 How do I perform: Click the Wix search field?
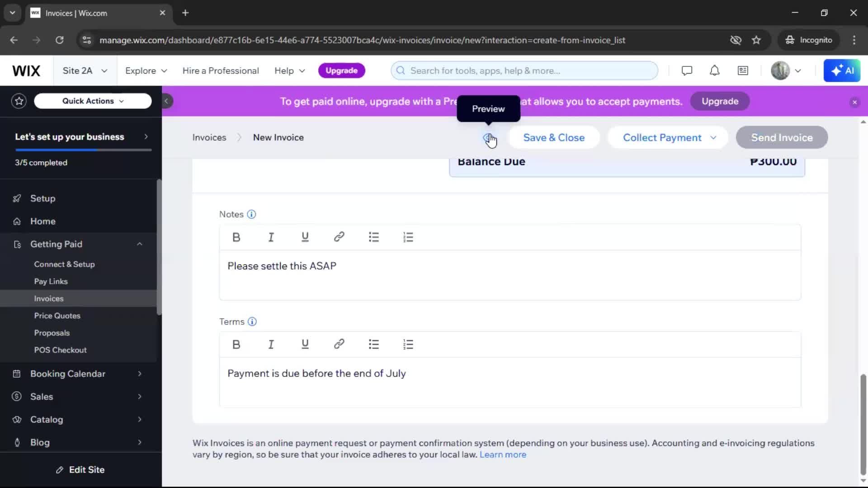(524, 70)
